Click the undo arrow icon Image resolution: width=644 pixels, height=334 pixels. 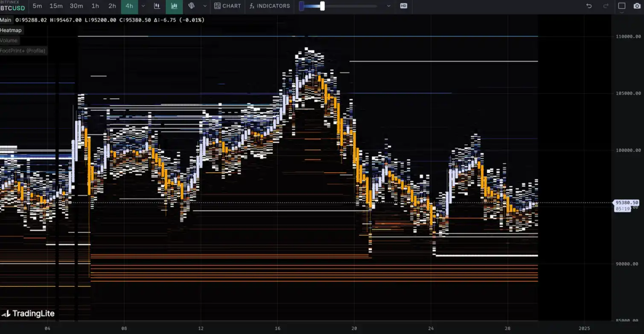[x=589, y=6]
